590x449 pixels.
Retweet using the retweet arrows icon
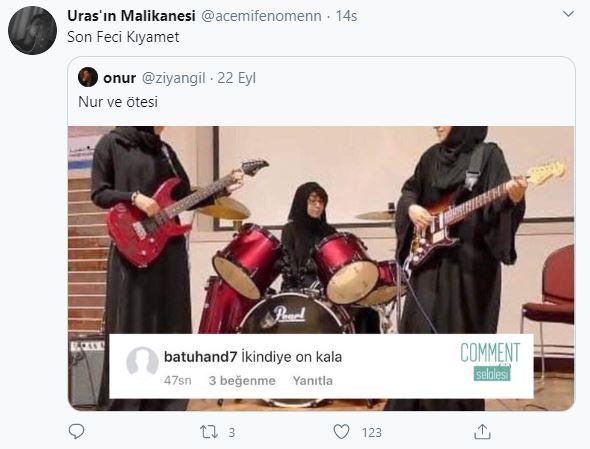click(209, 432)
